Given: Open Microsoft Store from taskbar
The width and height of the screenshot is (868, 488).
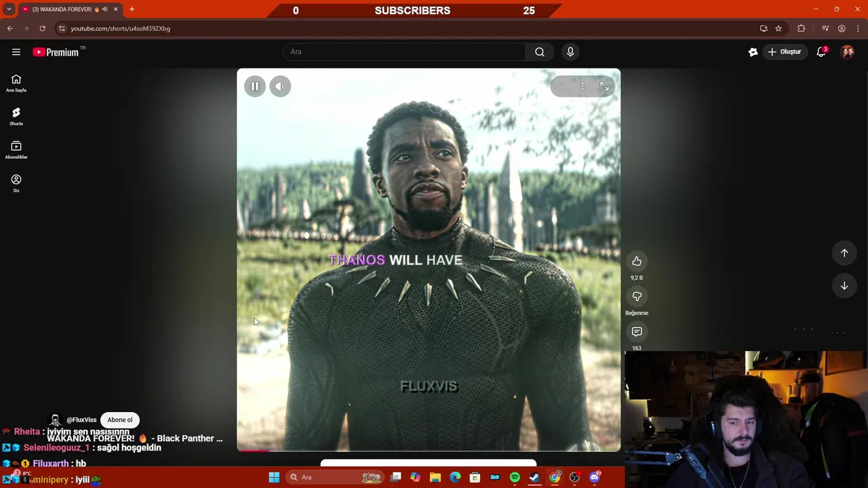Looking at the screenshot, I should pyautogui.click(x=475, y=477).
